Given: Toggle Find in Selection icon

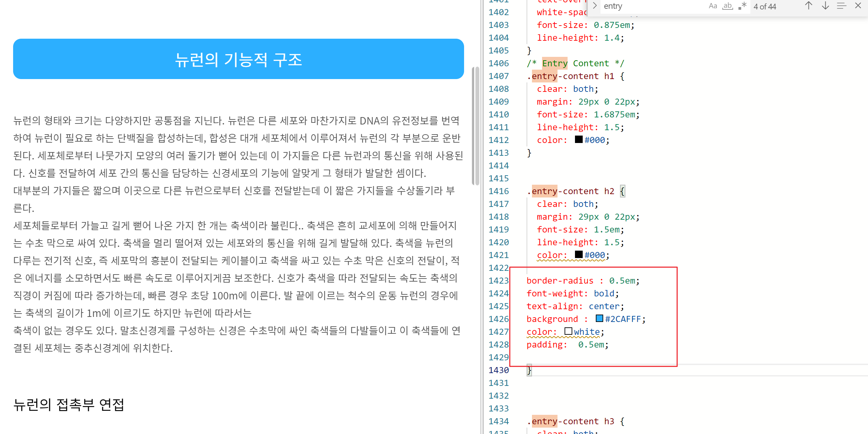Looking at the screenshot, I should click(841, 6).
